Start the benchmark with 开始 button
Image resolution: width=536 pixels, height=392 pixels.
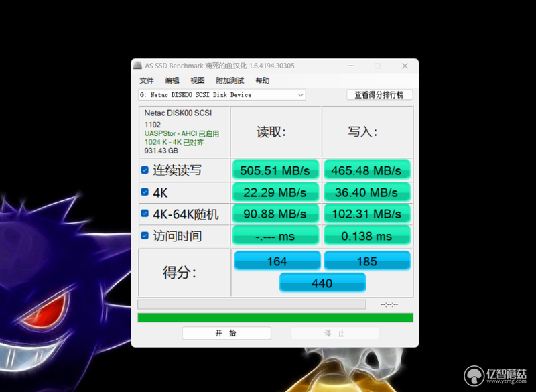226,333
